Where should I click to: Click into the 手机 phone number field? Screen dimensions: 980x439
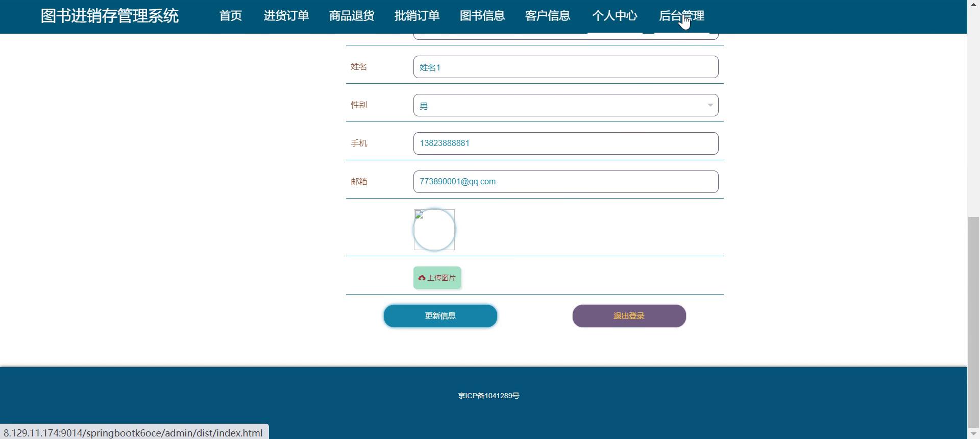click(x=566, y=143)
